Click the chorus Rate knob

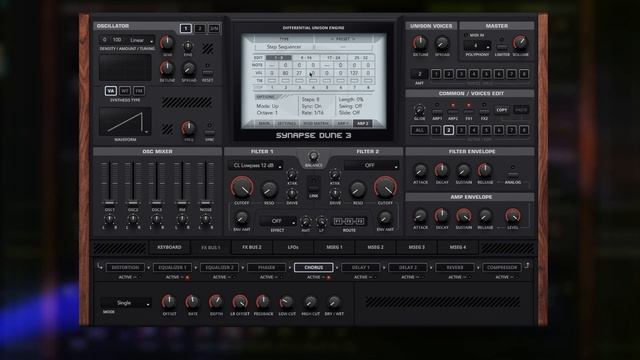tap(192, 302)
